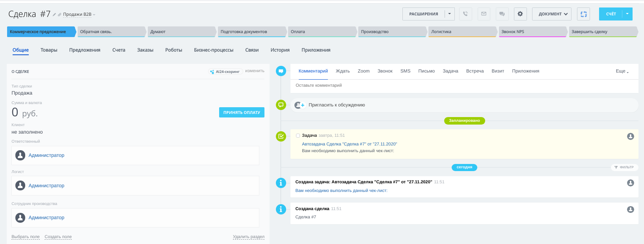Click the Оставьте комментарий input field
Image resolution: width=644 pixels, height=244 pixels.
pos(464,86)
